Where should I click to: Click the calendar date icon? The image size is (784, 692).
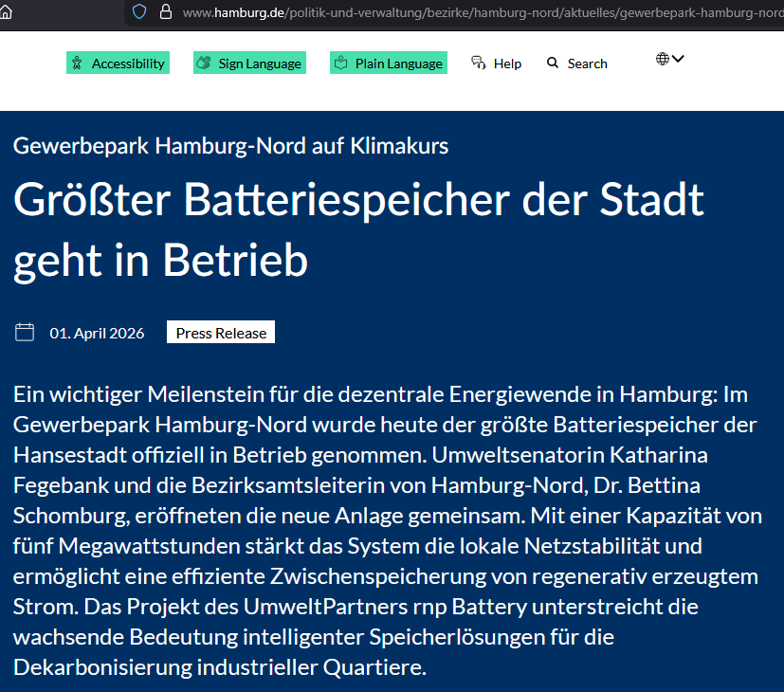pos(25,333)
